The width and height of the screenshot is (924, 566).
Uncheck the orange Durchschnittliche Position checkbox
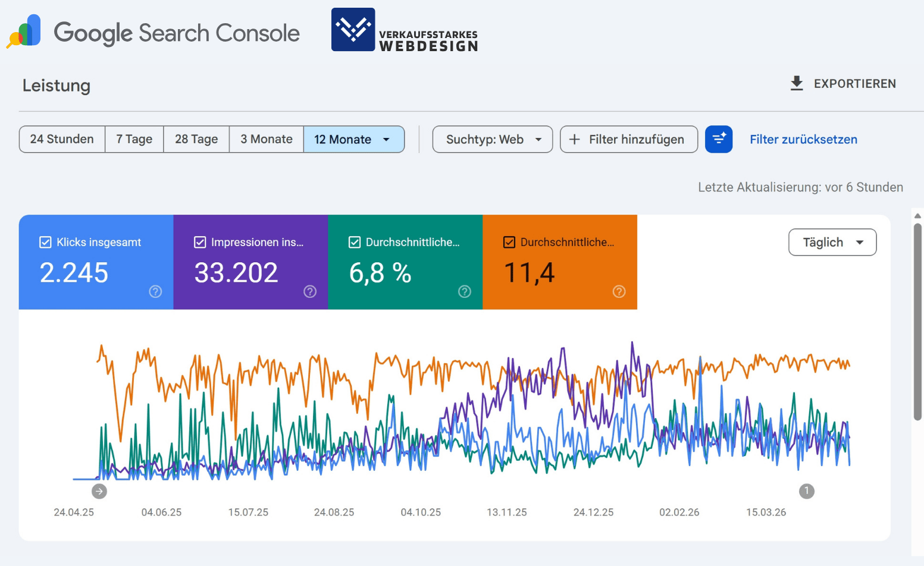(509, 242)
